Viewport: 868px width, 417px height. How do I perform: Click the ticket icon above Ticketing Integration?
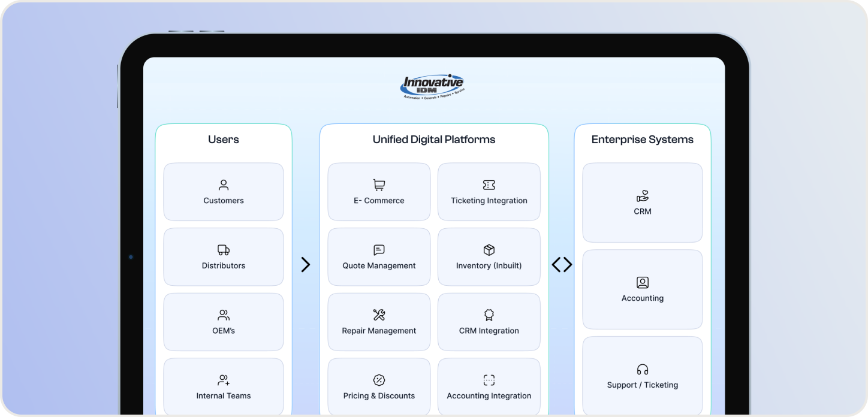click(x=489, y=185)
